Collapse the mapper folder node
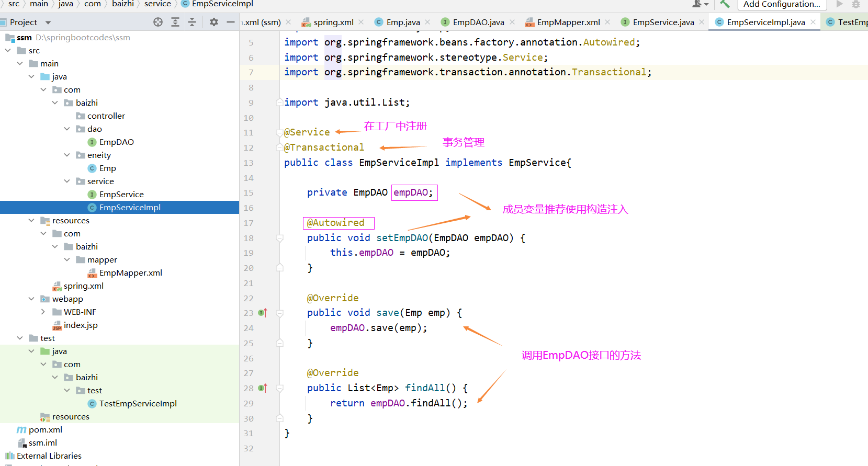Image resolution: width=868 pixels, height=466 pixels. pos(67,259)
